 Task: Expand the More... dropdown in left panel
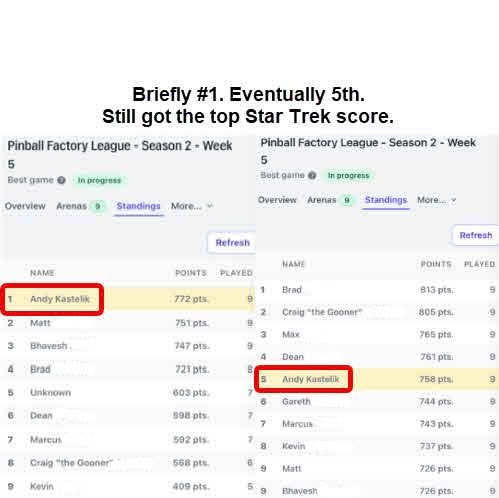192,206
